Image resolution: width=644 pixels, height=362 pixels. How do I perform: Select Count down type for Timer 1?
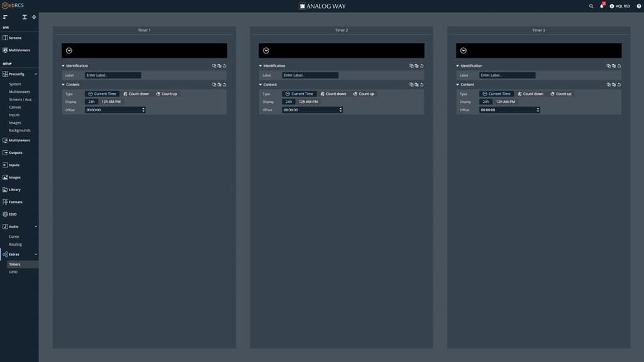click(x=136, y=94)
